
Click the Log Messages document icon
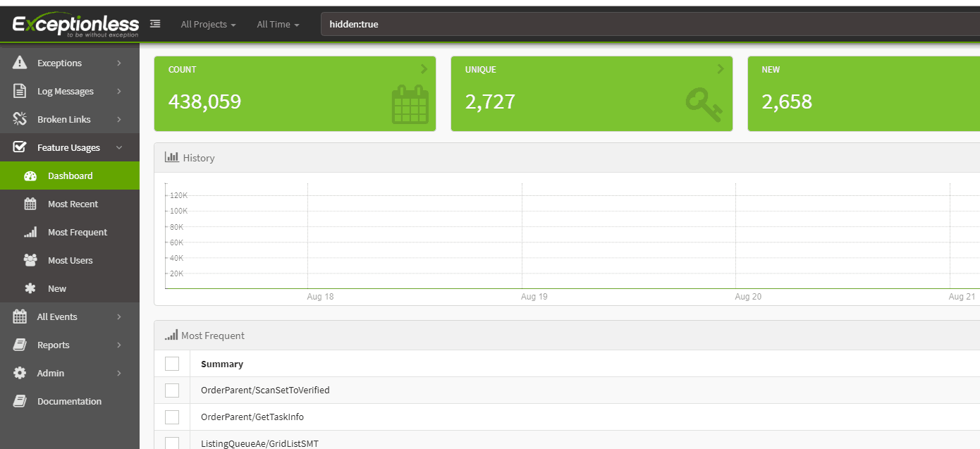click(20, 90)
